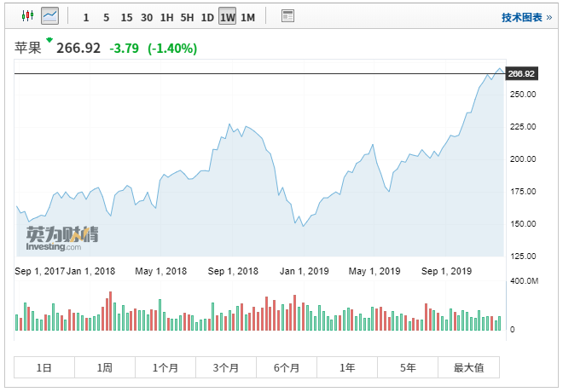Viewport: 563px width, 392px height.
Task: Choose the 1H interval
Action: pyautogui.click(x=167, y=17)
